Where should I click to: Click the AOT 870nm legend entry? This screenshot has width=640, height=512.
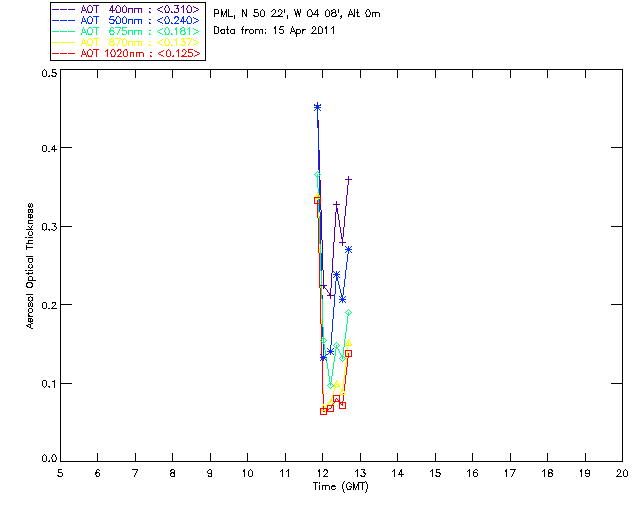click(x=126, y=42)
